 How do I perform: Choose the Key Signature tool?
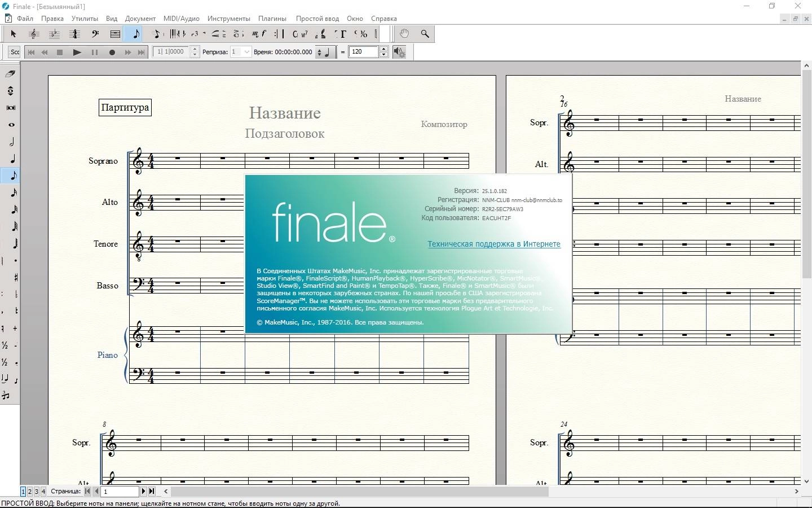point(54,34)
